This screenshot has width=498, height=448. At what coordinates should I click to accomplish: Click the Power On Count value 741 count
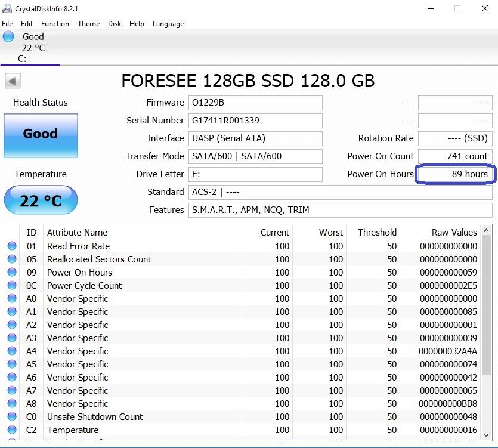(455, 156)
